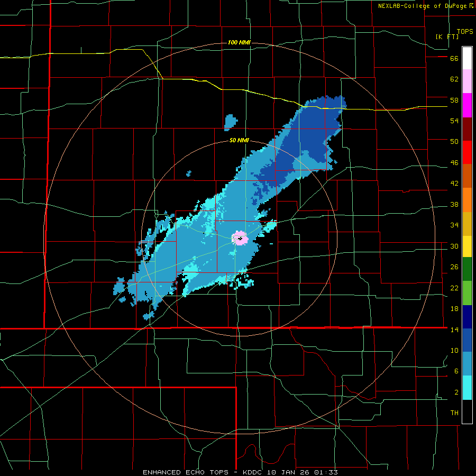The height and width of the screenshot is (476, 476).
Task: Click the light blue 10 kft legend swatch
Action: point(467,364)
